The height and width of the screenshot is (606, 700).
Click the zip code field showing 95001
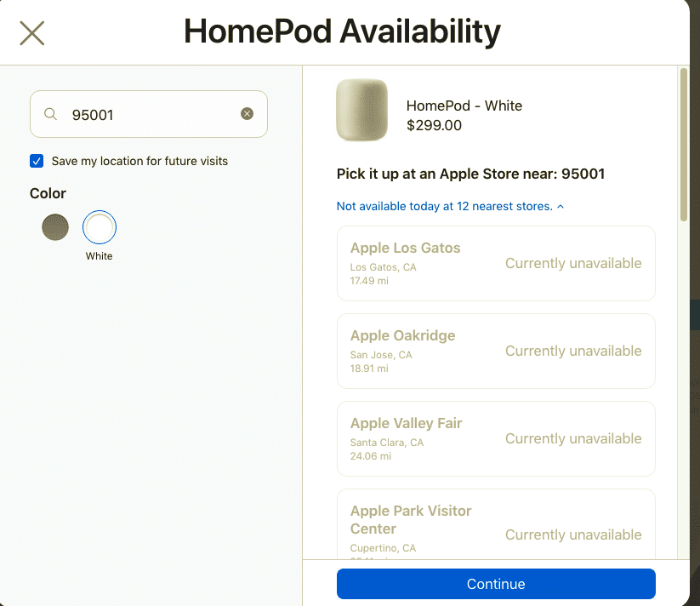pos(149,114)
